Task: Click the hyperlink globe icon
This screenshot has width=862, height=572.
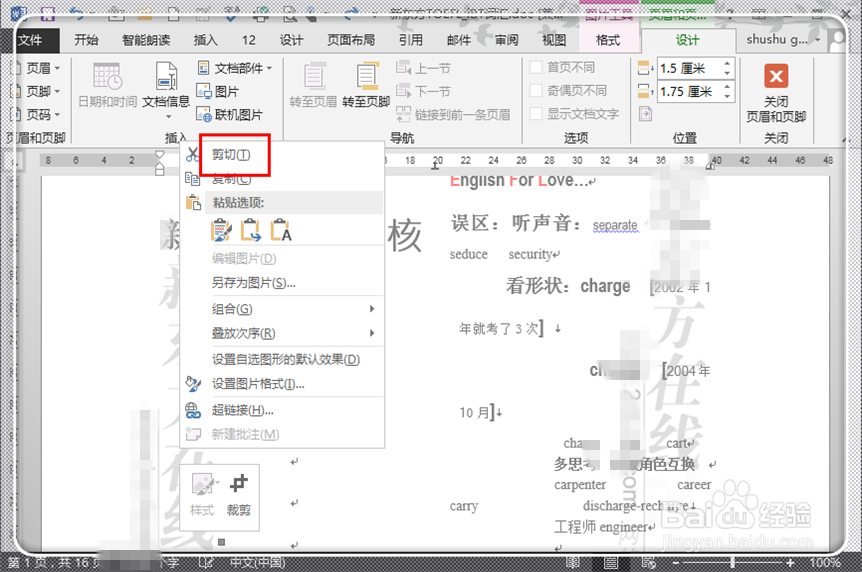Action: point(193,410)
